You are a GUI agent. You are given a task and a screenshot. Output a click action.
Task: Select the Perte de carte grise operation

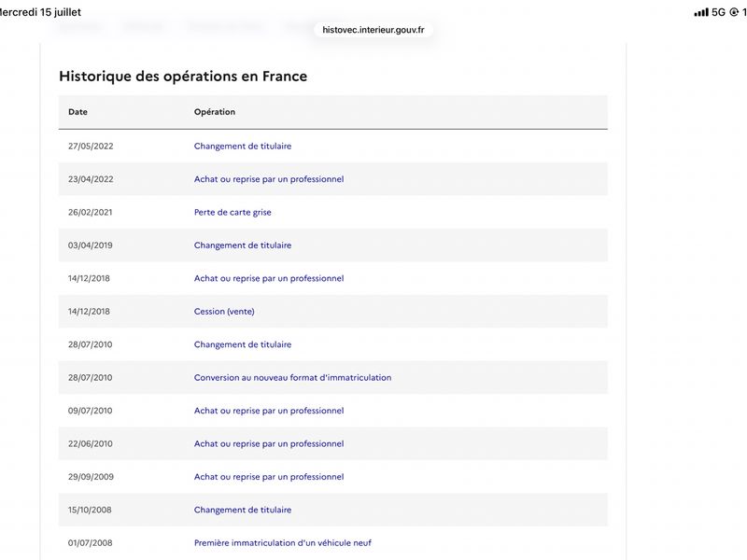(x=233, y=213)
